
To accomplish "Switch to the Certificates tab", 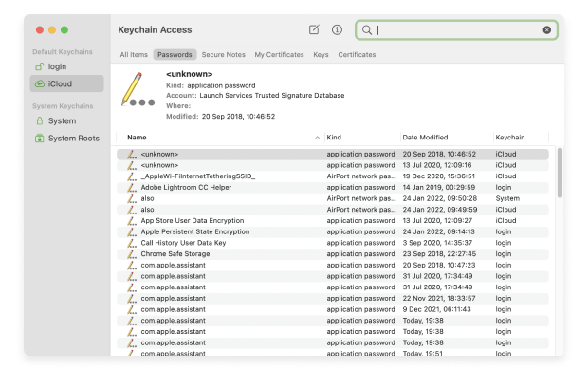I will [x=357, y=55].
